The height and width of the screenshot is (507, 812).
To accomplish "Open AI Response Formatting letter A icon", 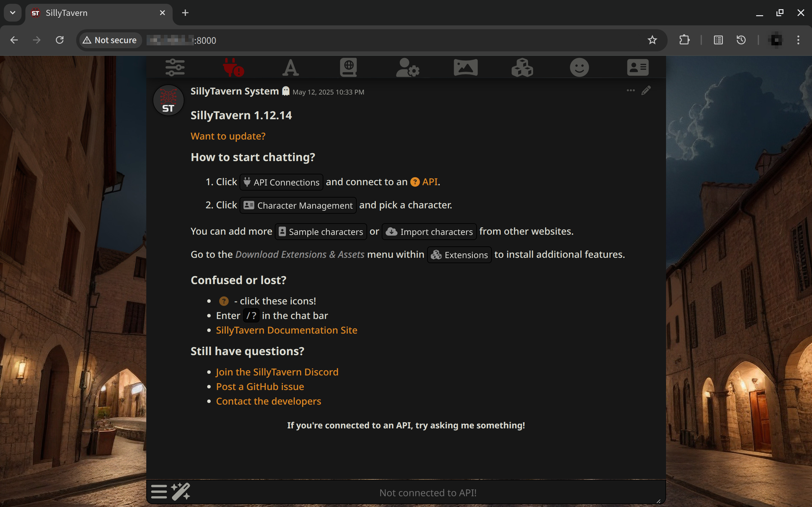I will click(x=291, y=68).
